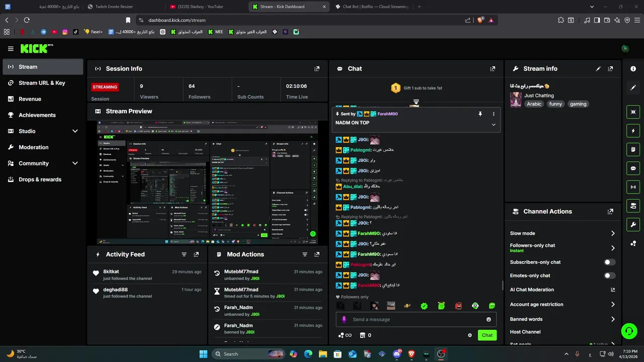
Task: Click the info icon in right rail
Action: click(633, 68)
